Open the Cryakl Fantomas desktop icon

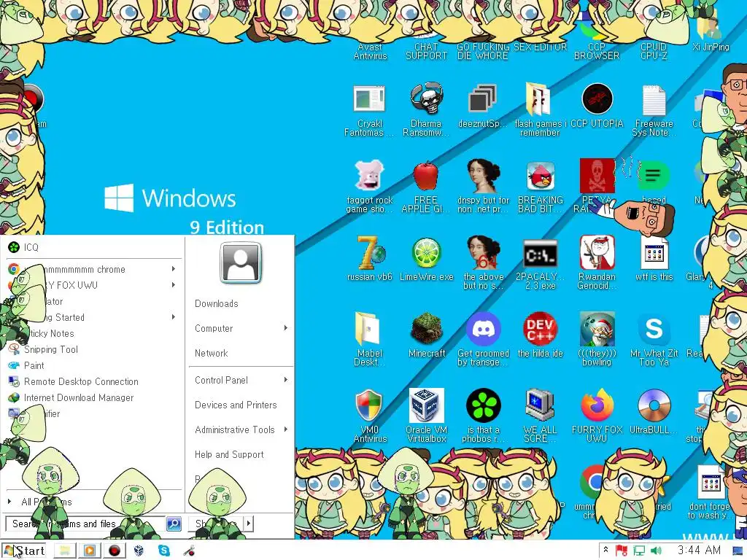point(369,99)
